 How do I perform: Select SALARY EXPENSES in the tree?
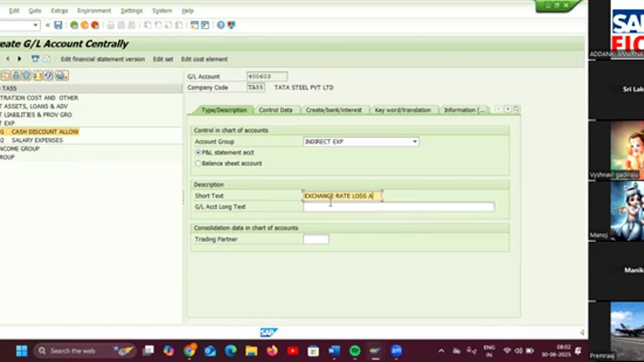37,140
